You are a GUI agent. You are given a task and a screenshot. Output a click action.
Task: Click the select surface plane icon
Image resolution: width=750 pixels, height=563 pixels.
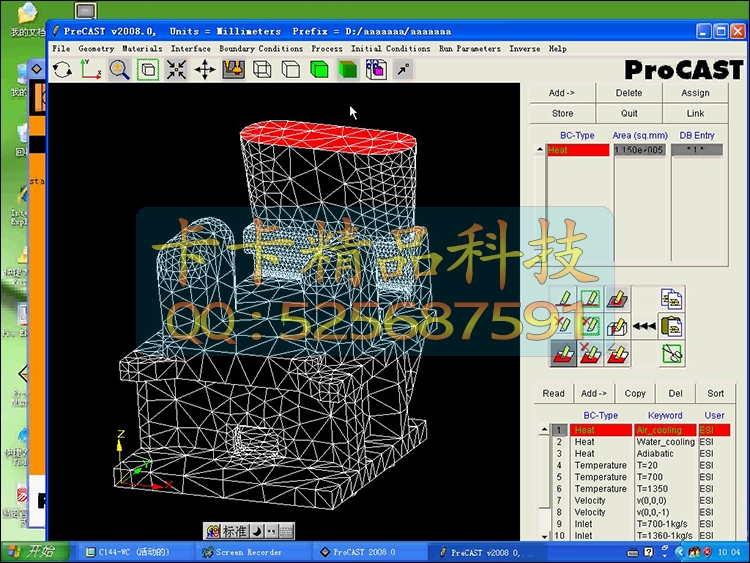coord(618,299)
